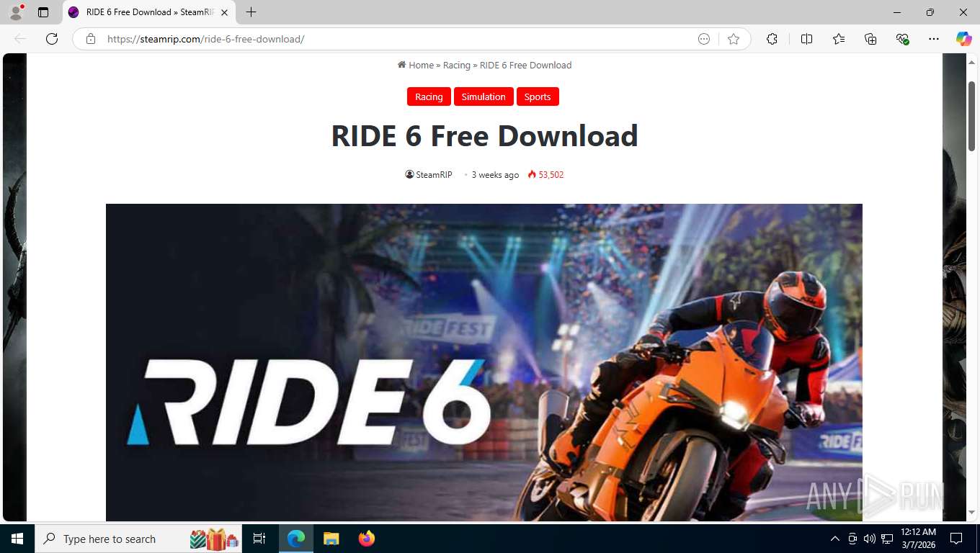The width and height of the screenshot is (980, 553).
Task: Open the SteamRIP author link
Action: [429, 175]
